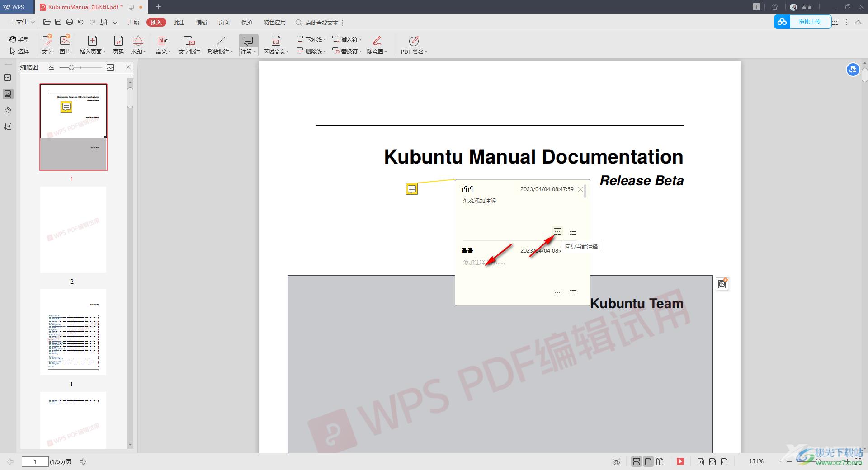Click the yellow note annotation icon on page
The height and width of the screenshot is (470, 868).
(411, 189)
